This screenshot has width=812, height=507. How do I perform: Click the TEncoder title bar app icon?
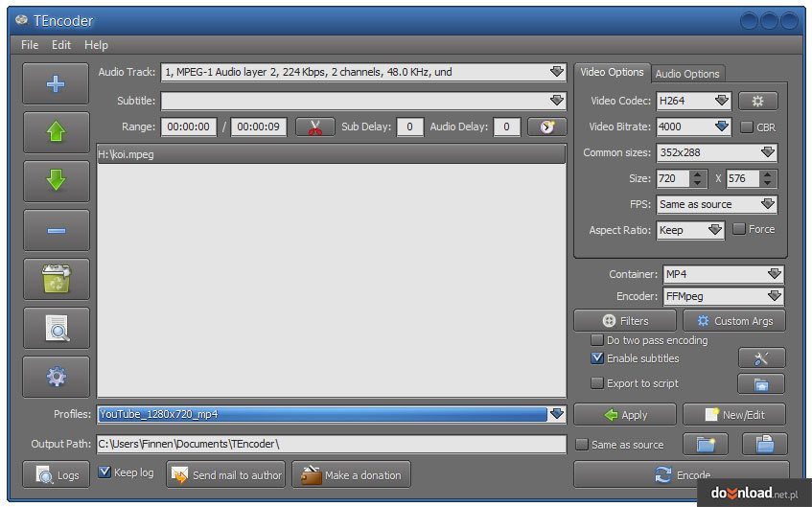point(22,21)
